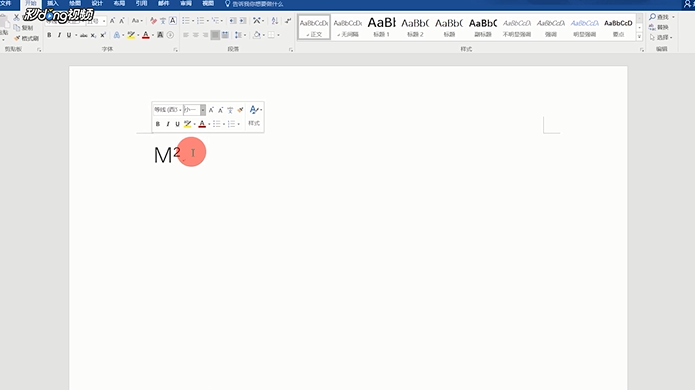Click the 选择 Select button
This screenshot has width=695, height=390.
pos(660,37)
